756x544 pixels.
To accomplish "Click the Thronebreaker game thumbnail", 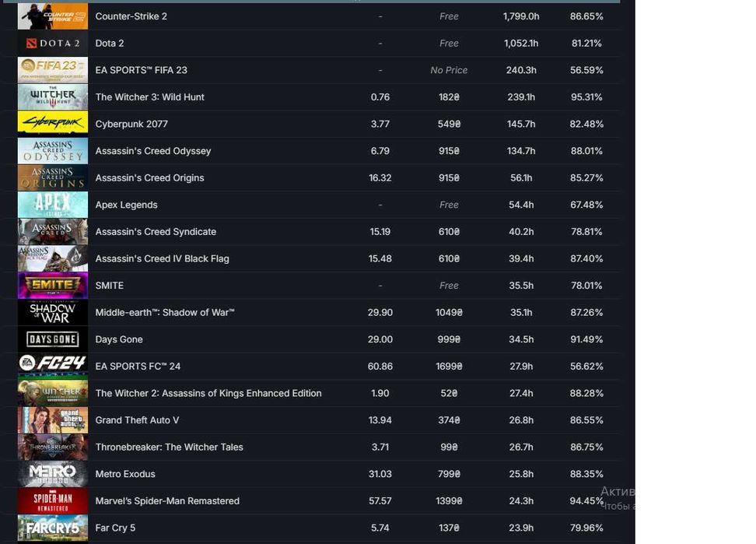I will click(53, 447).
